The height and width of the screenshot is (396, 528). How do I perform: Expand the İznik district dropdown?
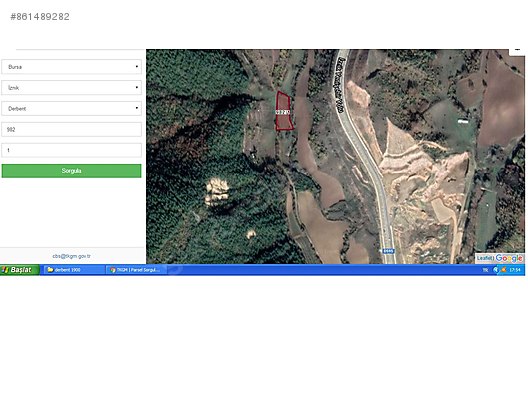coord(71,88)
